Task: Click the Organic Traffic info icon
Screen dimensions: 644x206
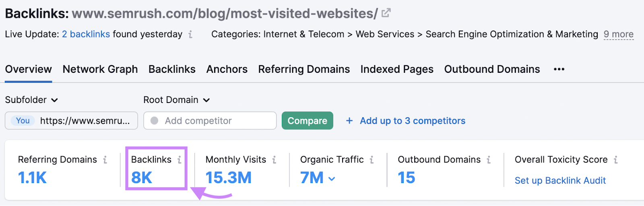Action: tap(372, 160)
